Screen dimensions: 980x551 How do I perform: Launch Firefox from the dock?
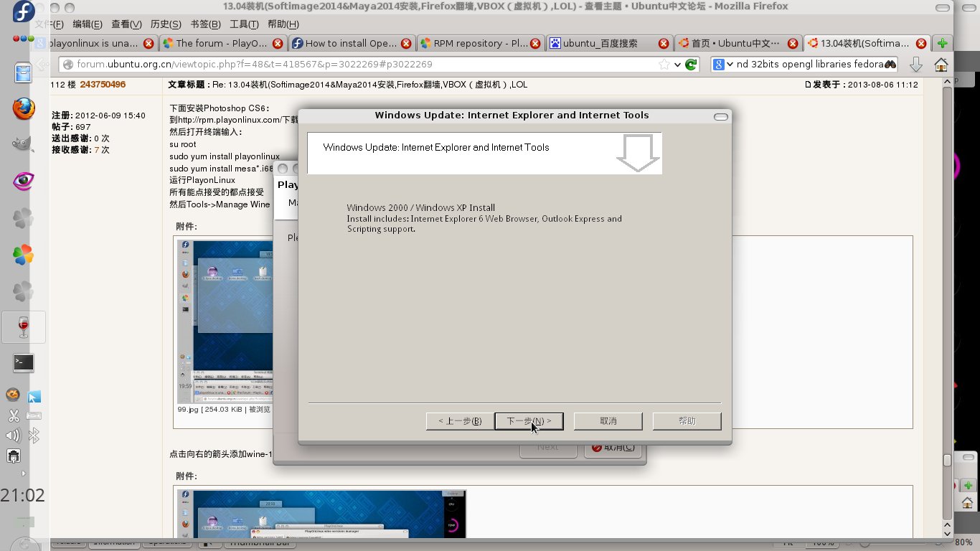[x=24, y=108]
